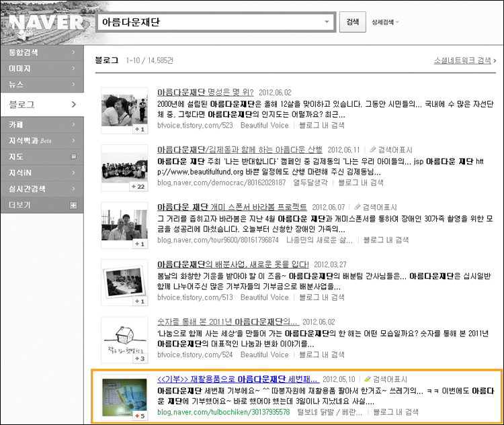Toggle 검색어표시 on 바라봄 프로젝트 result

tap(376, 207)
